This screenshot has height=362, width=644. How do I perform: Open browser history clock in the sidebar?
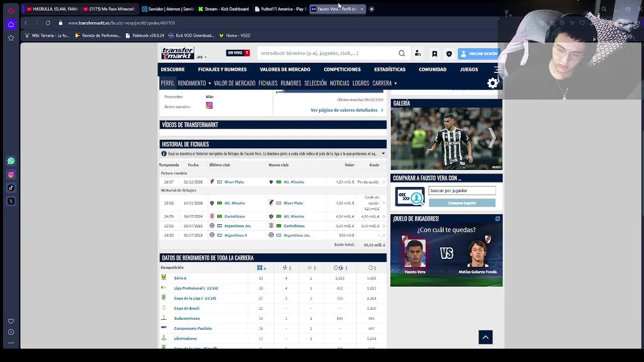point(11,332)
